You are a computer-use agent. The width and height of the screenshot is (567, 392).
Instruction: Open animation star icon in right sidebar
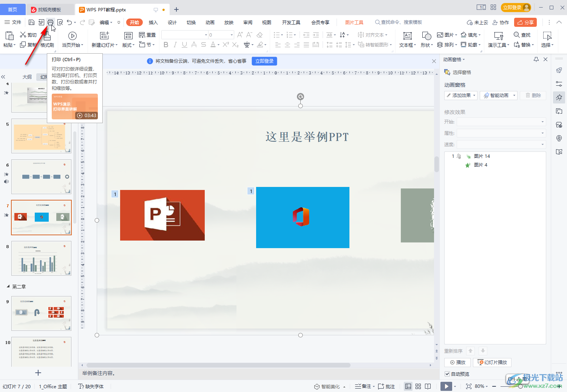[x=559, y=97]
